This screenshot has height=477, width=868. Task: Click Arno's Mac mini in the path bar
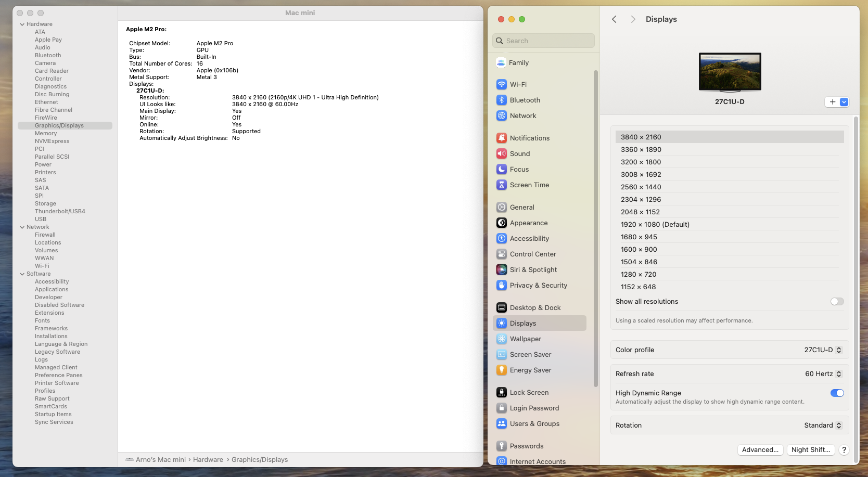160,460
